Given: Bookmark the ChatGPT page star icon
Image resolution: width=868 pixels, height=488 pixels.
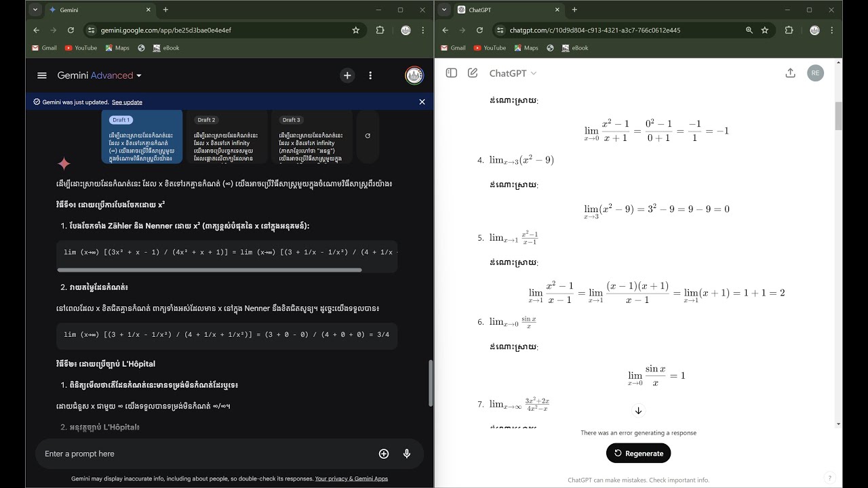Looking at the screenshot, I should click(765, 30).
